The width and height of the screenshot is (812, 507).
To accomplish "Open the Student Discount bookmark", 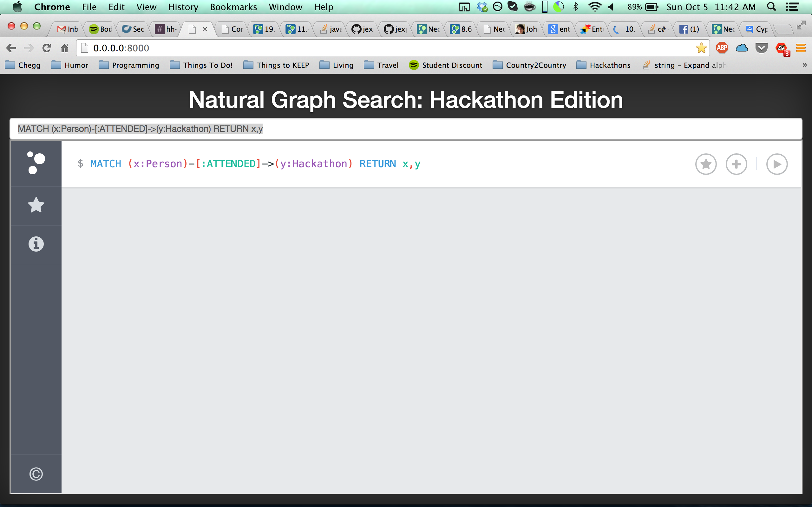I will pyautogui.click(x=446, y=65).
